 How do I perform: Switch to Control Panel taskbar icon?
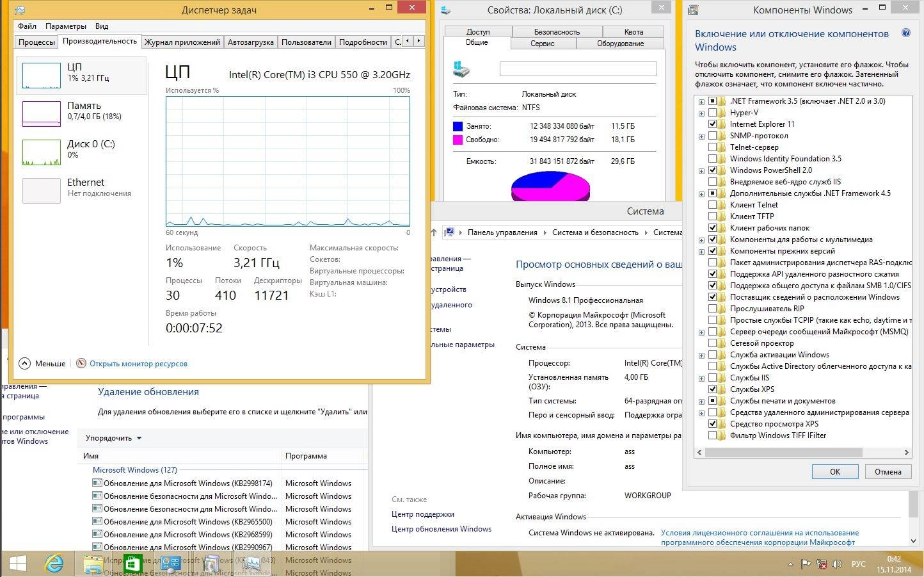171,564
